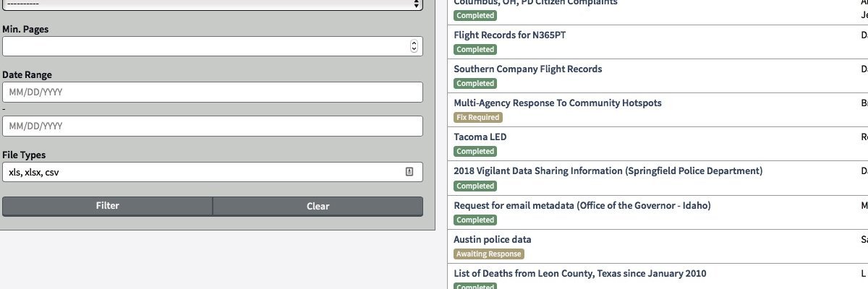Open the Austin police data request
Image resolution: width=868 pixels, height=289 pixels.
(x=493, y=239)
